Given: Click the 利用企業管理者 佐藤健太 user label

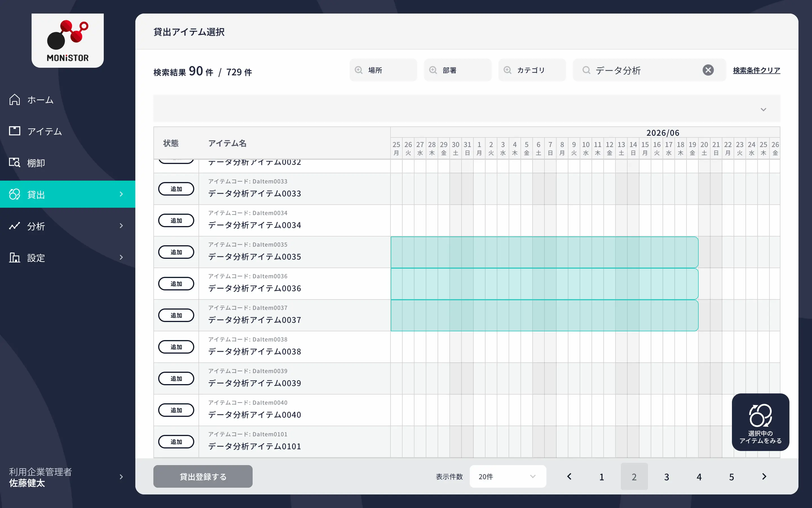Looking at the screenshot, I should 40,477.
